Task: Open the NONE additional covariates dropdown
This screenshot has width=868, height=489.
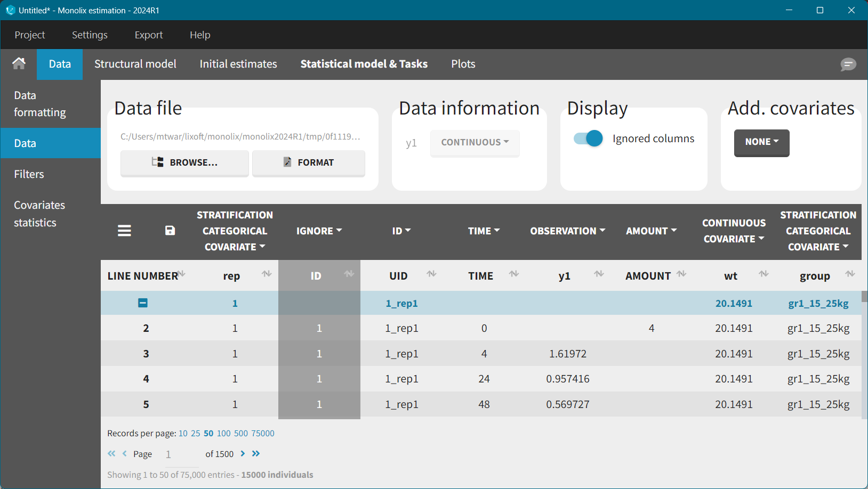Action: point(761,142)
